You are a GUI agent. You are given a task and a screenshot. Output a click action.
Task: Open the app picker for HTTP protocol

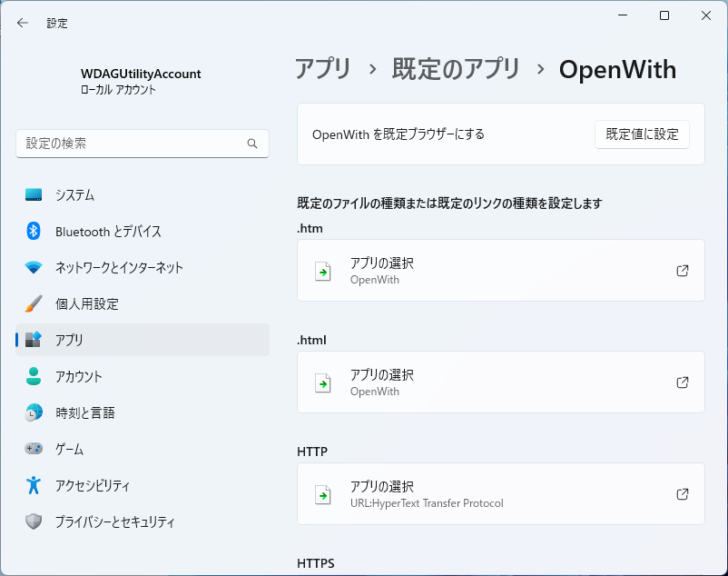pyautogui.click(x=499, y=493)
